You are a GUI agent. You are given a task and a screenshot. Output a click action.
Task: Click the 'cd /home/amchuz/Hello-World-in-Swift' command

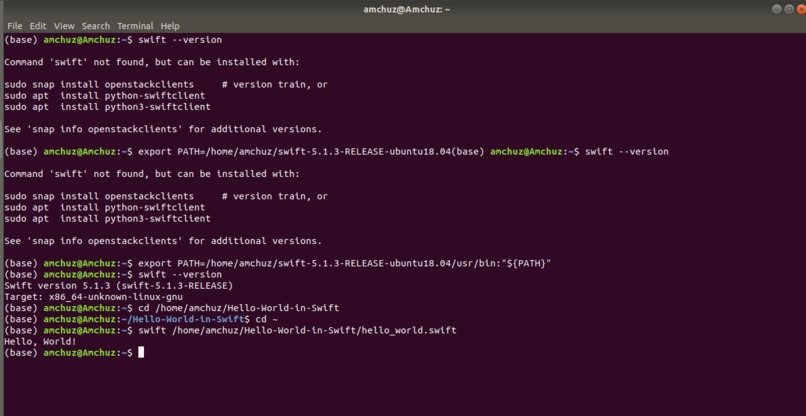tap(239, 308)
